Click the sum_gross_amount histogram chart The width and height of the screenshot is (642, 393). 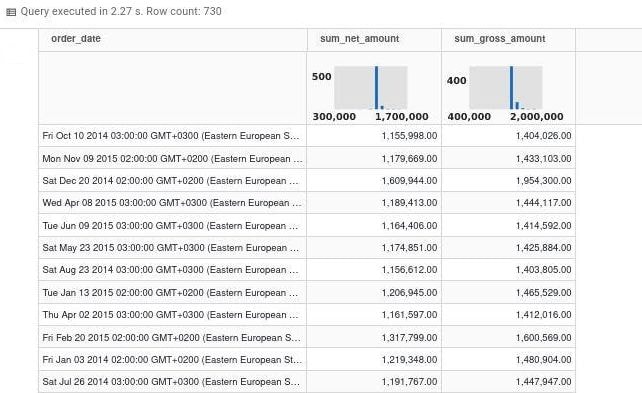pos(506,88)
